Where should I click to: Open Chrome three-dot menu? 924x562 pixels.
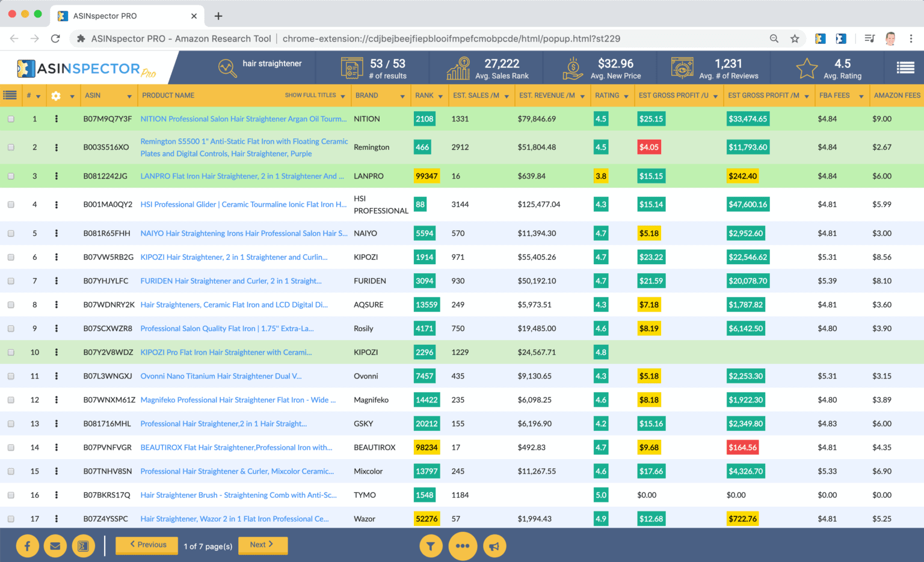pos(911,39)
